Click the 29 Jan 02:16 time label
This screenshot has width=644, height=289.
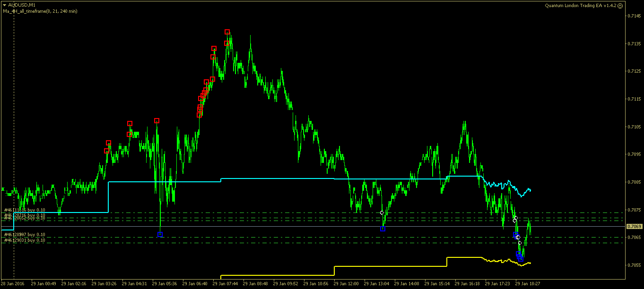tap(74, 284)
